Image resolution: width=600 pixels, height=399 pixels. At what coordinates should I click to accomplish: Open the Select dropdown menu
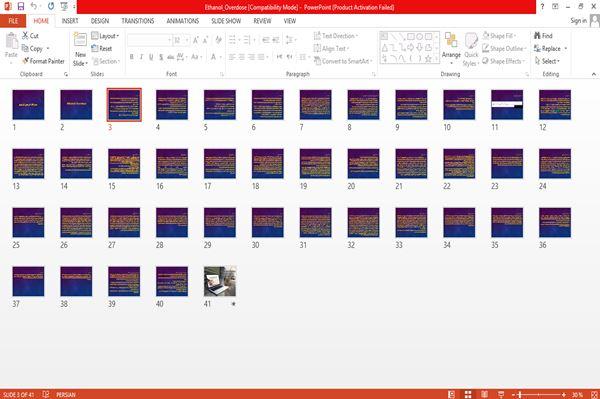pyautogui.click(x=547, y=61)
